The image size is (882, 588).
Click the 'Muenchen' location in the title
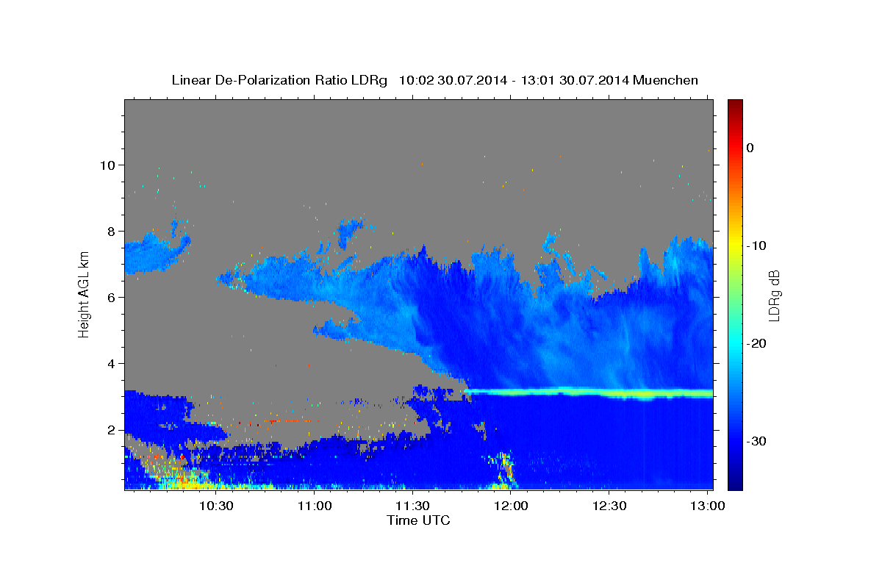[x=666, y=80]
